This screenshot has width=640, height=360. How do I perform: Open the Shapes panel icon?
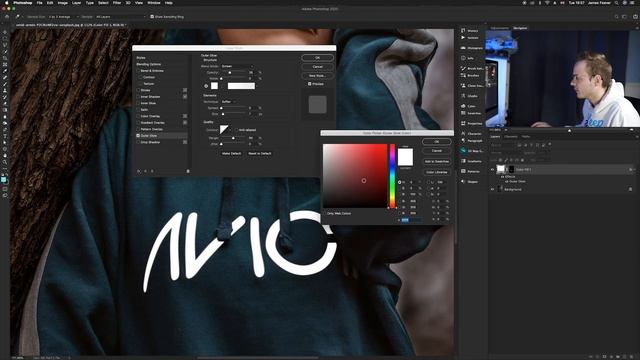[463, 182]
